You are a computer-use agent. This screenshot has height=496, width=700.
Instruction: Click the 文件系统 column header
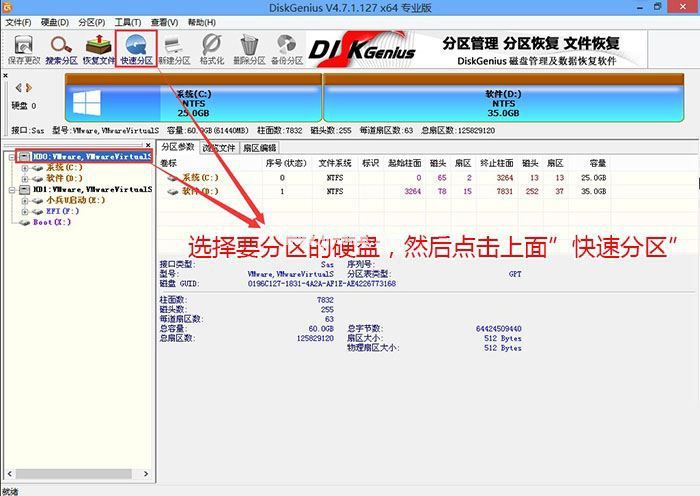(x=335, y=163)
